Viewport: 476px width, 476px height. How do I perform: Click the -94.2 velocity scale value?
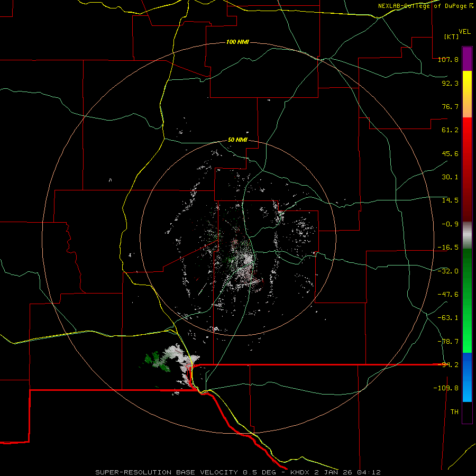(x=449, y=365)
